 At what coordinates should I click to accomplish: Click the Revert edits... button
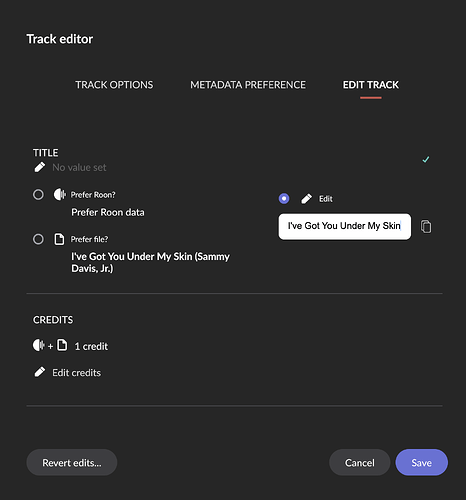click(72, 462)
